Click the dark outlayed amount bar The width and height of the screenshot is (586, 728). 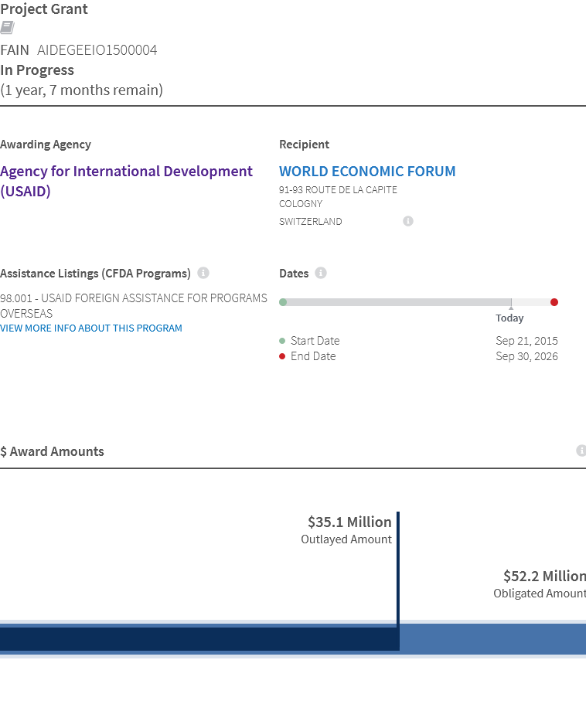[199, 639]
